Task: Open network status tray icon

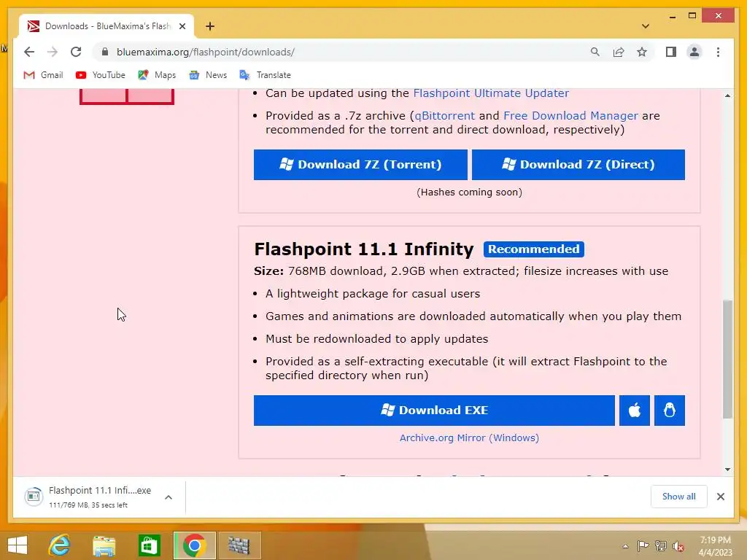Action: point(661,546)
